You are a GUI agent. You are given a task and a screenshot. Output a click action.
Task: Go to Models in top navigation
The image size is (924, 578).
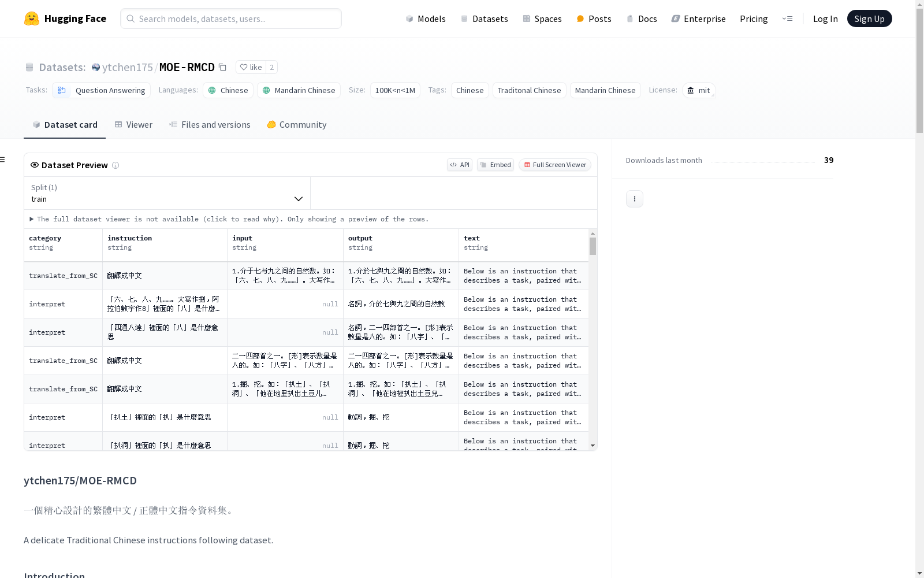(426, 18)
